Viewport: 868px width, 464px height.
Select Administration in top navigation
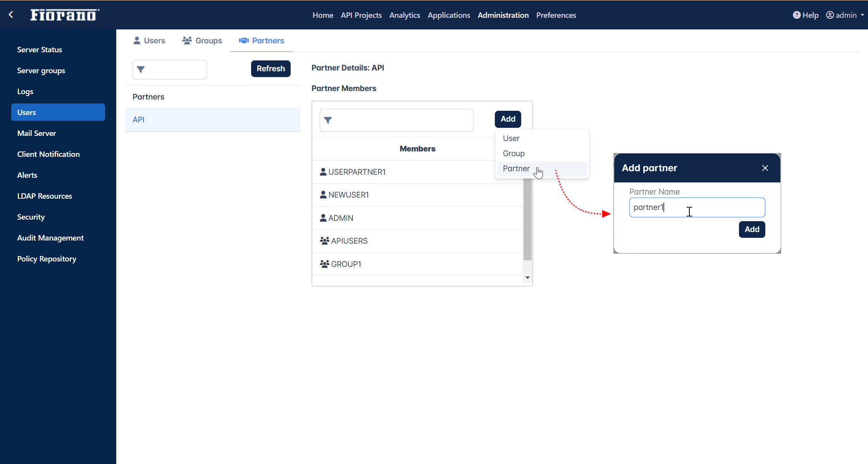(x=503, y=15)
